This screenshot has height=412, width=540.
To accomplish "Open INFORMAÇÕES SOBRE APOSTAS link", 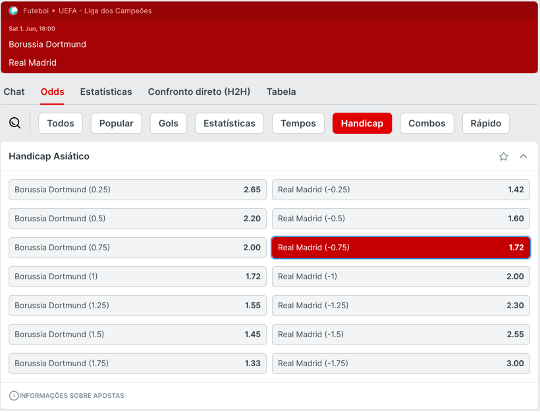I will (x=72, y=395).
